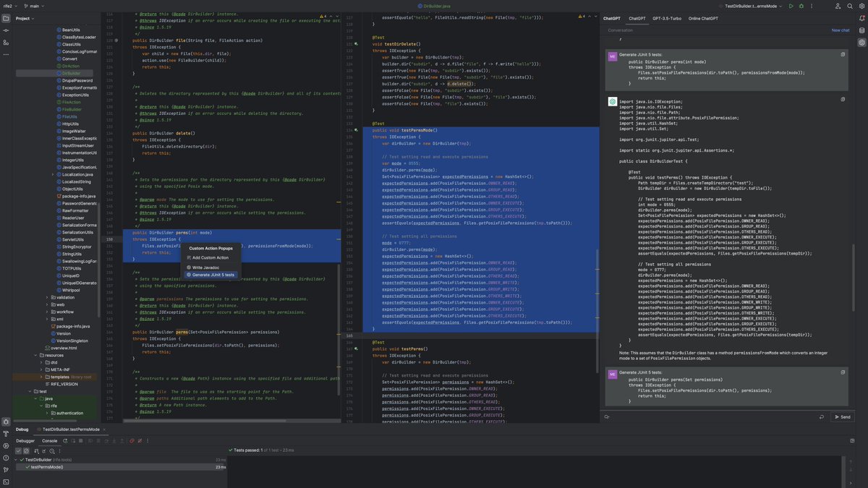Choose Add Custom Action in popup
This screenshot has width=868, height=488.
(208, 257)
